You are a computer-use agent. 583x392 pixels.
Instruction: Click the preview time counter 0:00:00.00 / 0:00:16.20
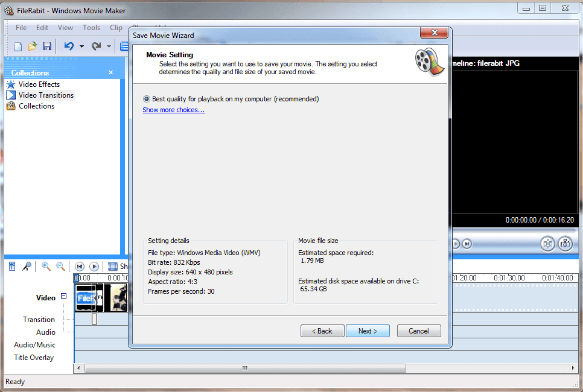click(540, 220)
